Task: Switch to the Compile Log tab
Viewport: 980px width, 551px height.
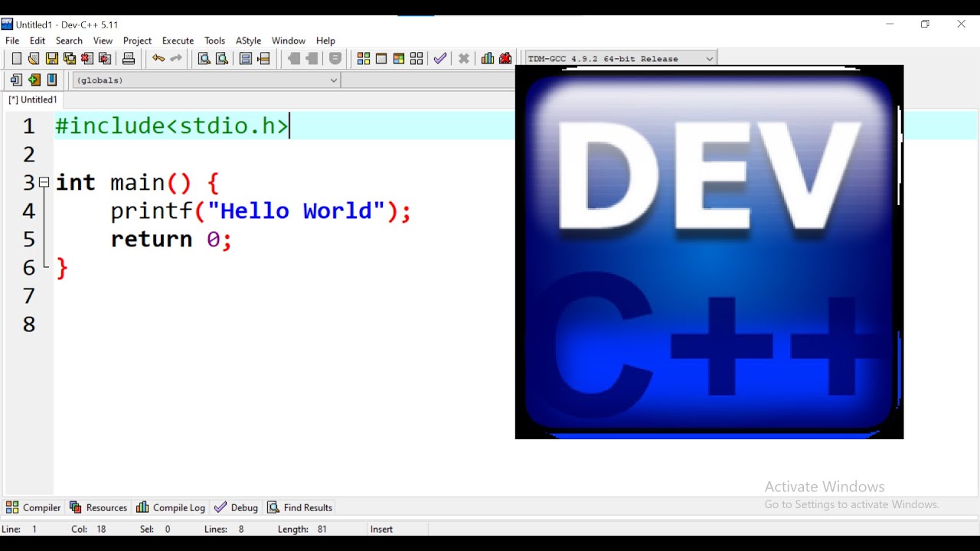Action: coord(171,507)
